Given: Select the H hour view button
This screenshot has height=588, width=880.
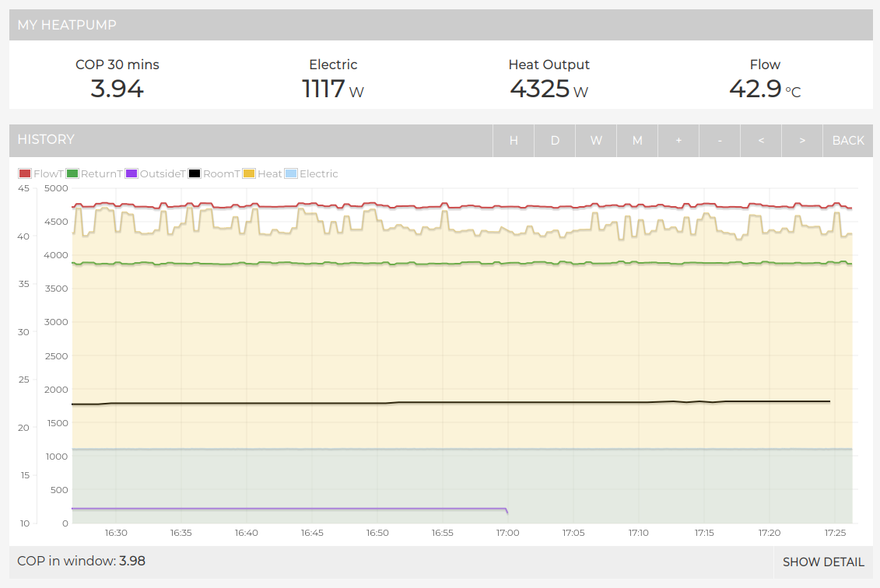Looking at the screenshot, I should pos(514,140).
